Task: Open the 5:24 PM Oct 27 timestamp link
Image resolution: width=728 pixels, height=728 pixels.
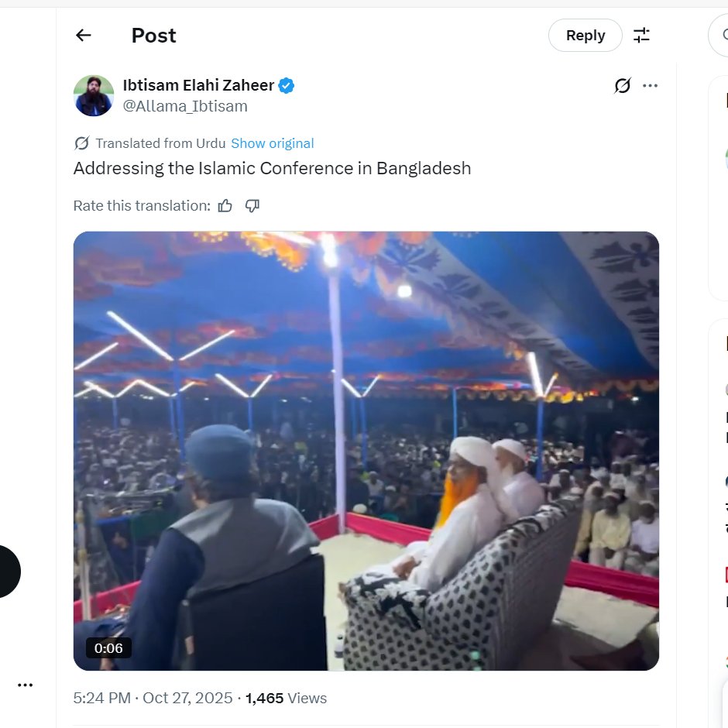Action: point(153,698)
